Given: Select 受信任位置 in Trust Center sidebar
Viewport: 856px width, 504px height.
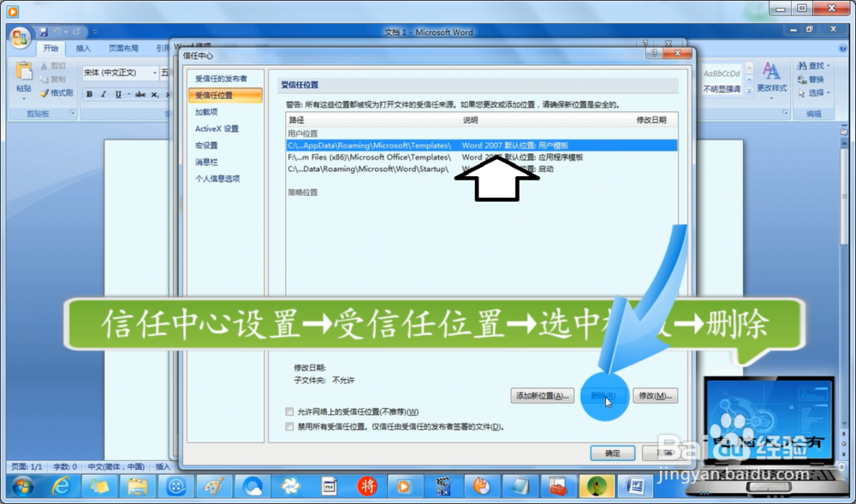Looking at the screenshot, I should [225, 96].
